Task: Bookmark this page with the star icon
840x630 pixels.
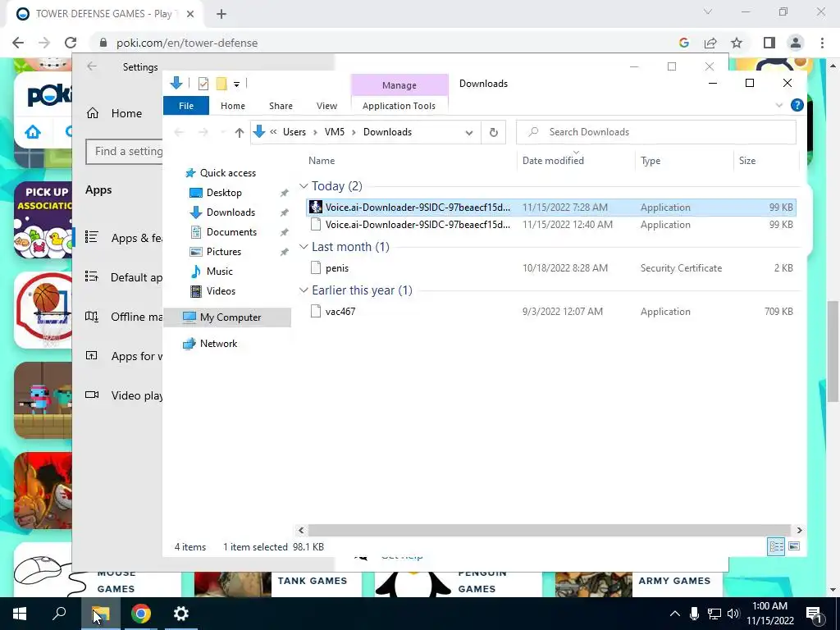Action: point(737,43)
